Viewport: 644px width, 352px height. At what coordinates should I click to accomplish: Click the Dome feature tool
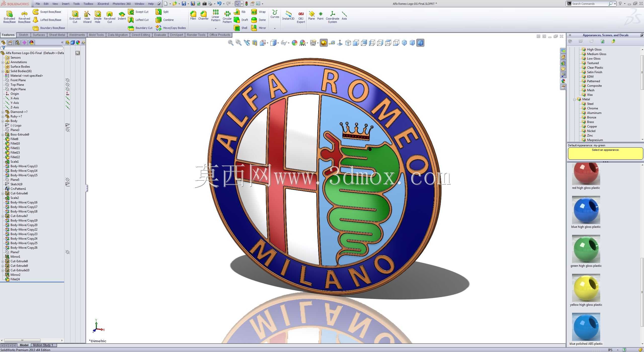click(x=259, y=20)
